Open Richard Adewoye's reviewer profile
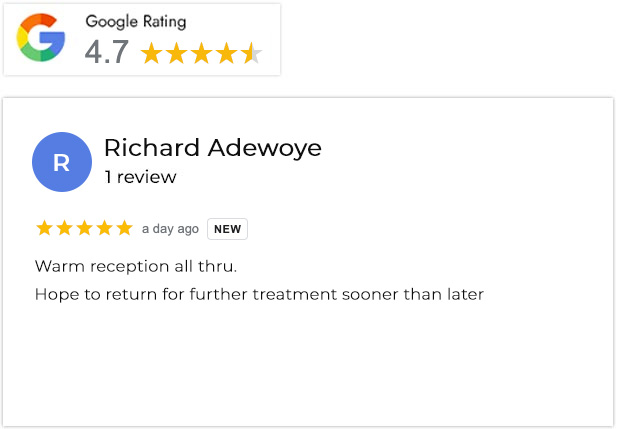The image size is (617, 429). coord(212,148)
